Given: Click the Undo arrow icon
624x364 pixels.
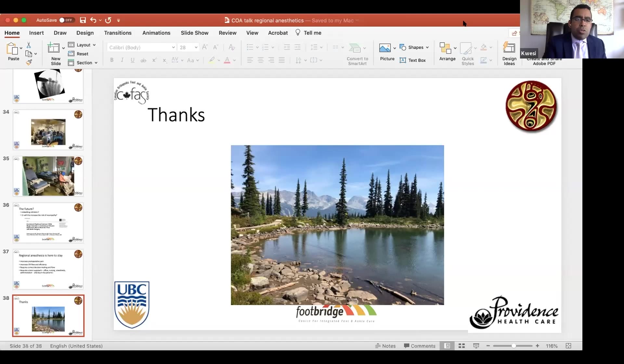Looking at the screenshot, I should (93, 20).
